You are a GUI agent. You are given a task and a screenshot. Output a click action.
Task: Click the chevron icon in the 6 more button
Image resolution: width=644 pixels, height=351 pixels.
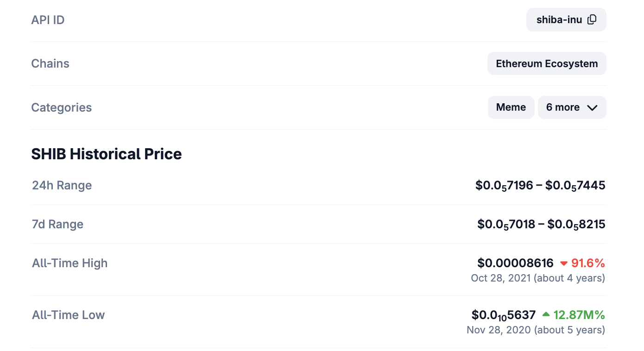592,108
